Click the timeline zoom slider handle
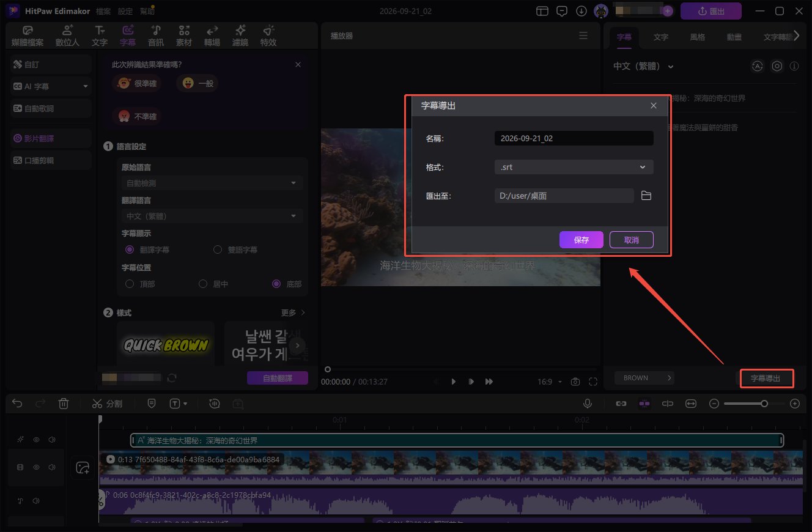This screenshot has width=812, height=532. point(764,404)
